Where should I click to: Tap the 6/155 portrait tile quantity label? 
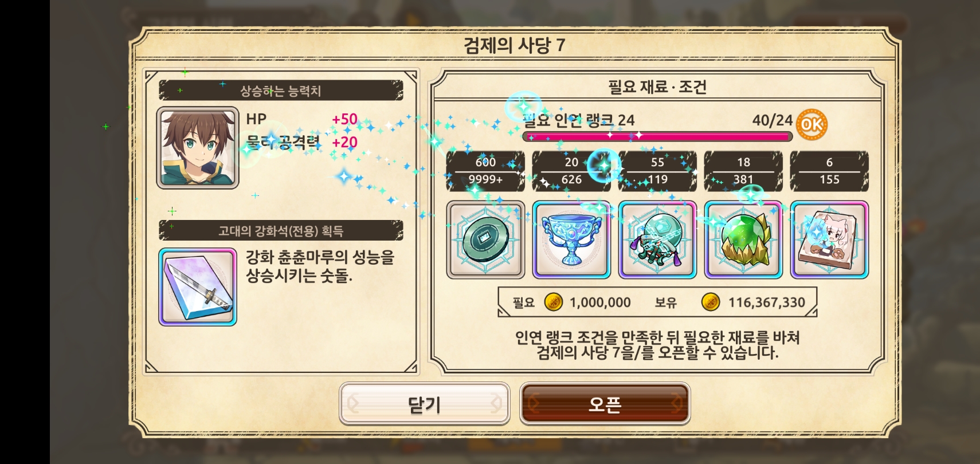tap(829, 171)
